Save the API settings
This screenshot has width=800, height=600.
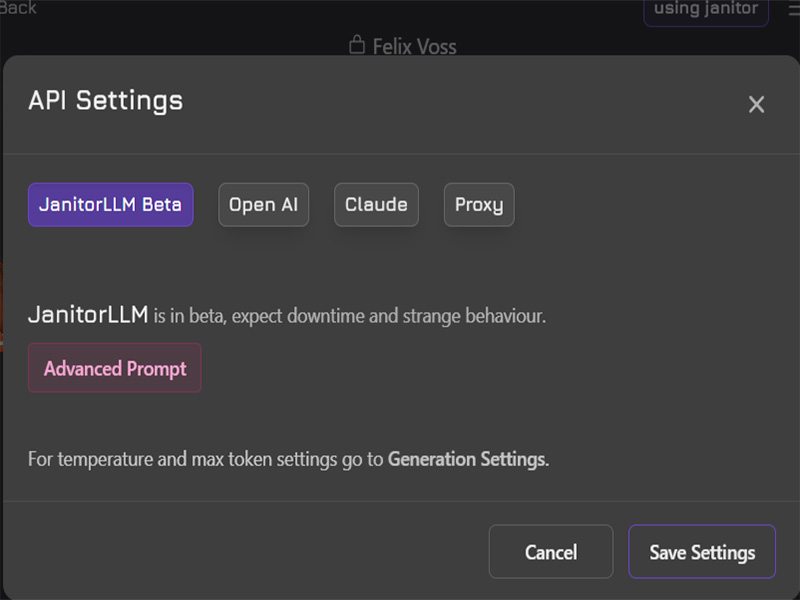[702, 552]
